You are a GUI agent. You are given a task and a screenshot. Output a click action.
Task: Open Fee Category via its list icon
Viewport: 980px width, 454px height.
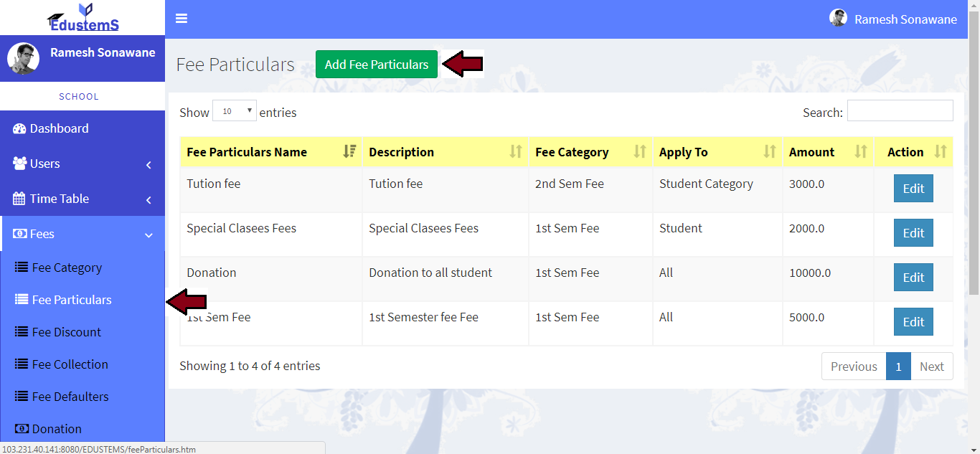[22, 267]
